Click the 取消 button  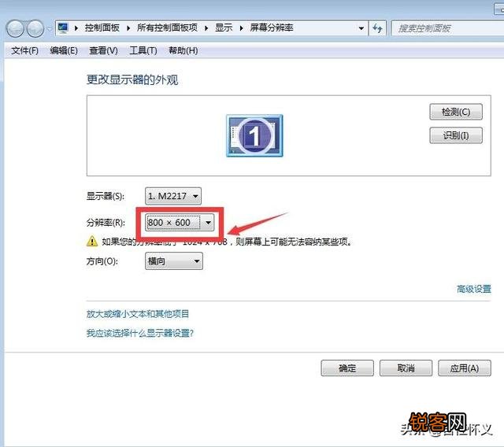tap(406, 368)
